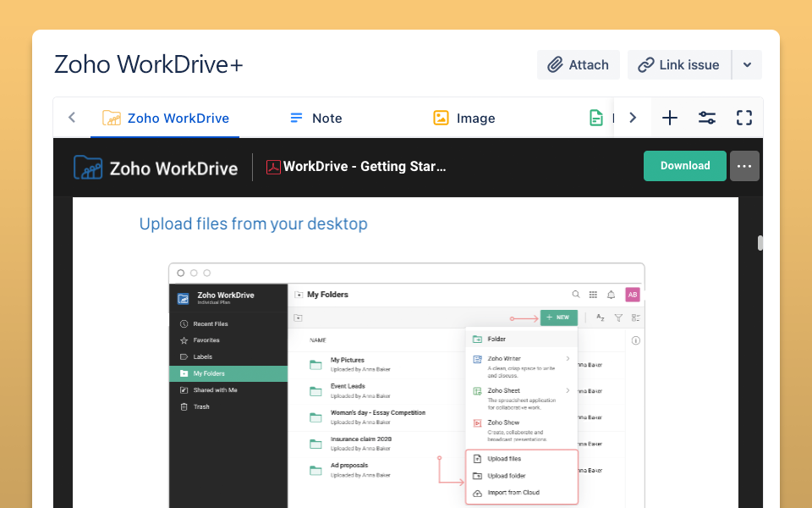Click the A-Z sort icon
The width and height of the screenshot is (812, 508).
601,317
